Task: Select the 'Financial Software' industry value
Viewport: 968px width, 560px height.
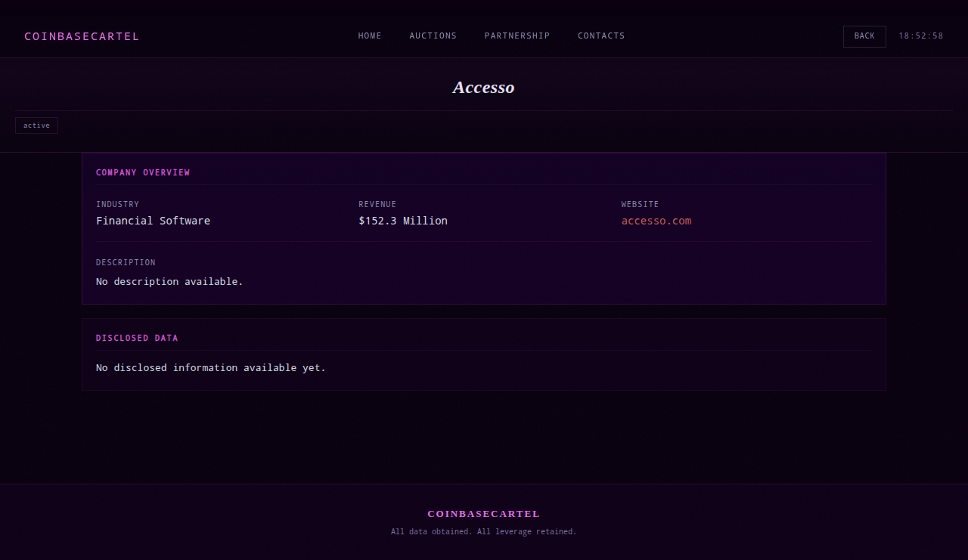Action: coord(153,221)
